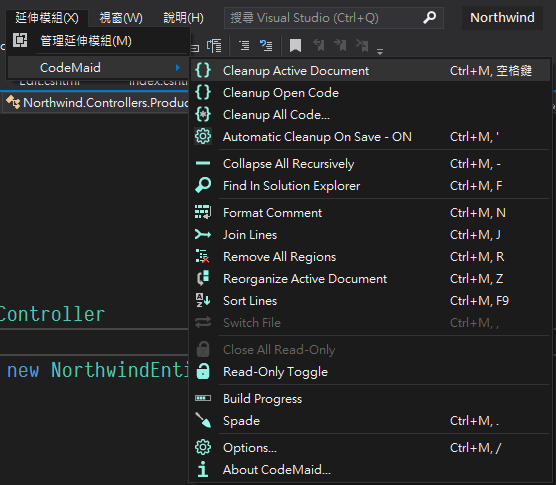
Task: Open the 延伸模組(X) menu
Action: click(47, 17)
